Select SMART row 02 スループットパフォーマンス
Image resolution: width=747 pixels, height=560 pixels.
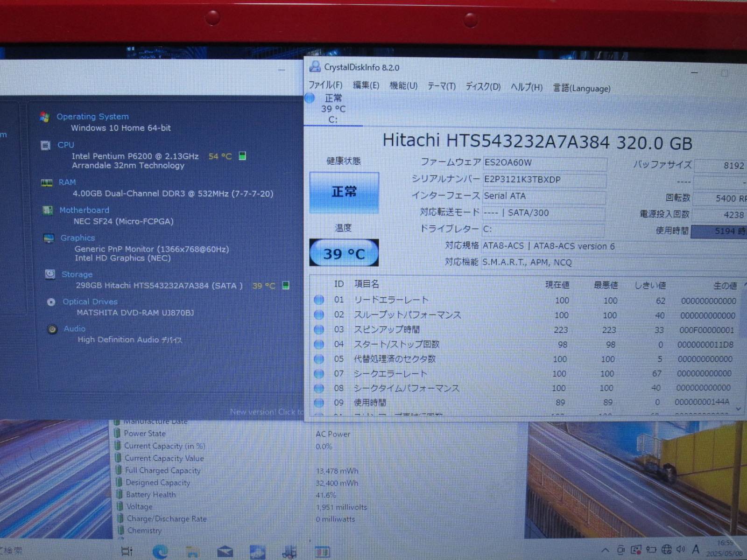526,315
